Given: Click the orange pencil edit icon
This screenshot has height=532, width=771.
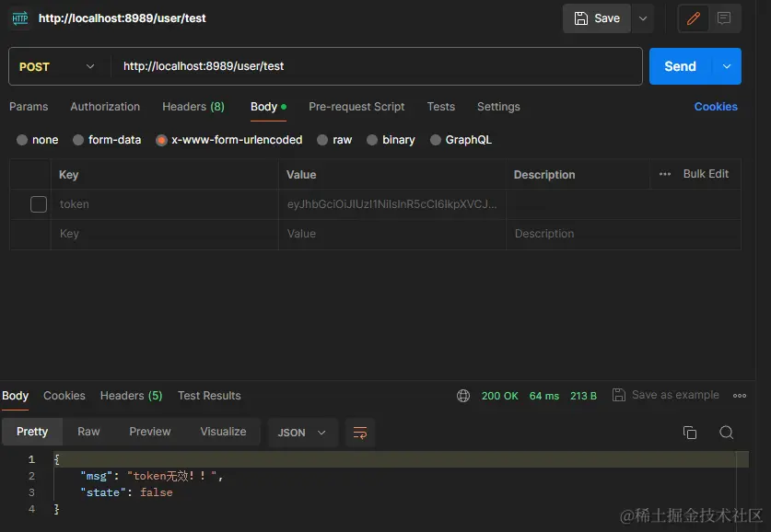Looking at the screenshot, I should (x=694, y=18).
